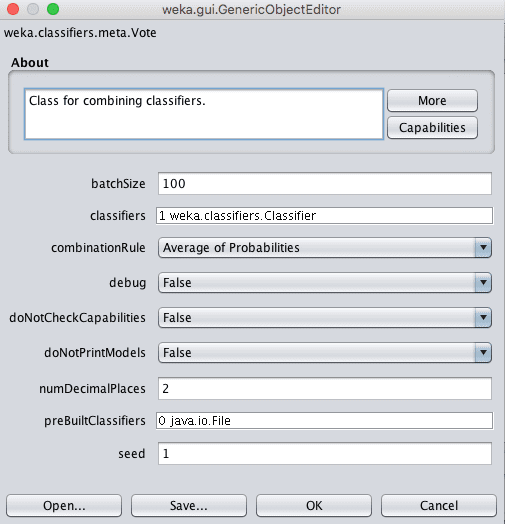Open the classifiers list editor

(x=324, y=216)
